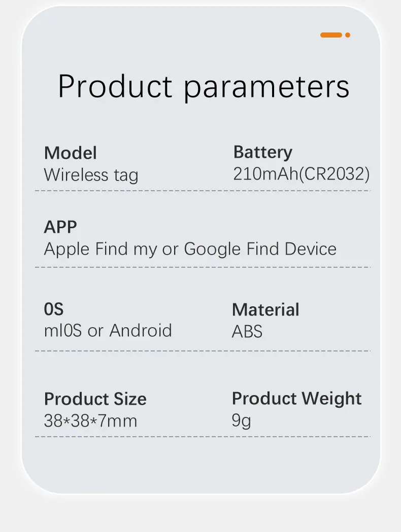This screenshot has width=401, height=532.
Task: Click dashed divider below Model row
Action: click(203, 191)
